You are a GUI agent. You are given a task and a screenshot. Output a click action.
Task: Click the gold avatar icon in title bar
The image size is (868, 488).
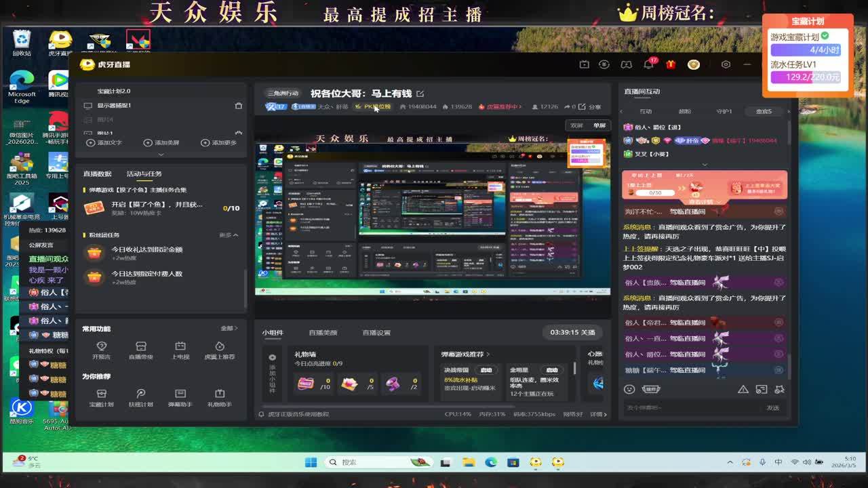coord(693,64)
